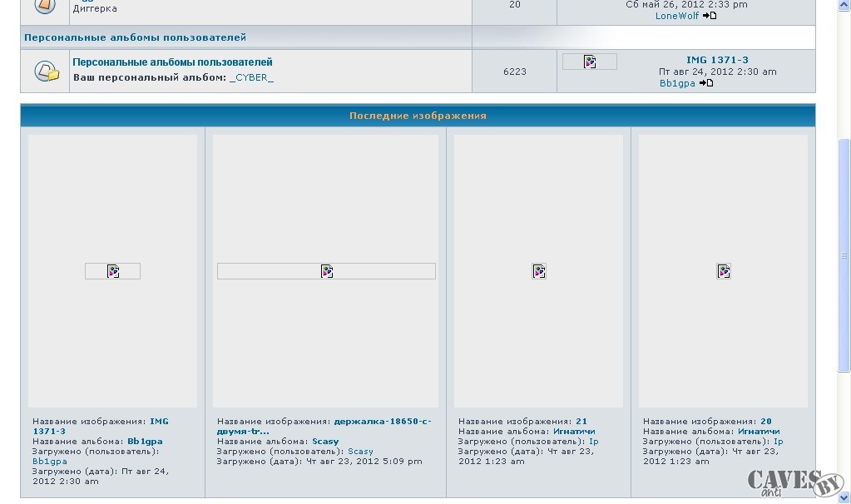Open image title 20 link
Viewport: 851px width, 504px height.
[x=766, y=422]
